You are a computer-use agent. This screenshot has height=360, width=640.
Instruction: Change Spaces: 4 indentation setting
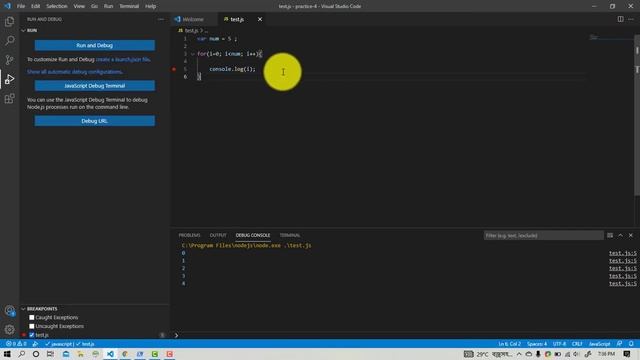tap(537, 344)
